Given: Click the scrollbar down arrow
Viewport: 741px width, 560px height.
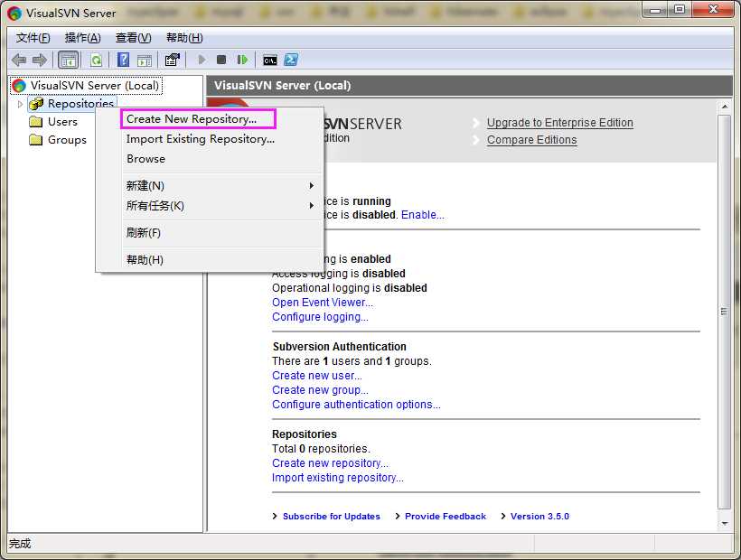Looking at the screenshot, I should 725,523.
